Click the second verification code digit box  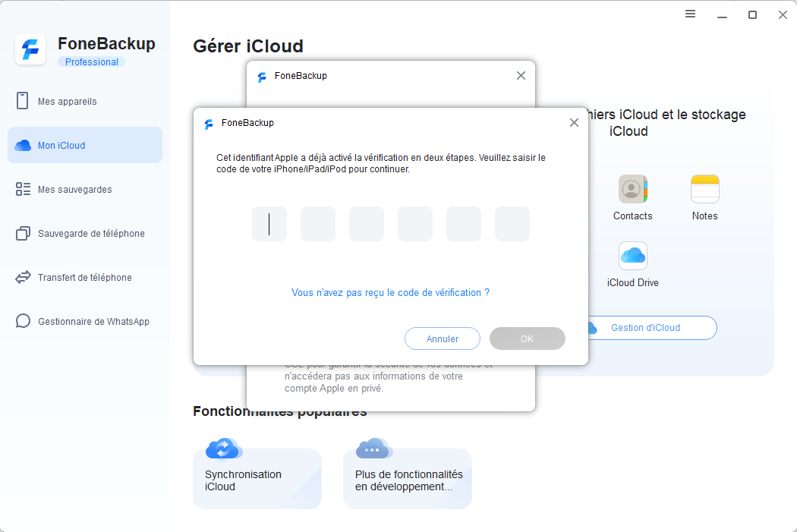[318, 224]
